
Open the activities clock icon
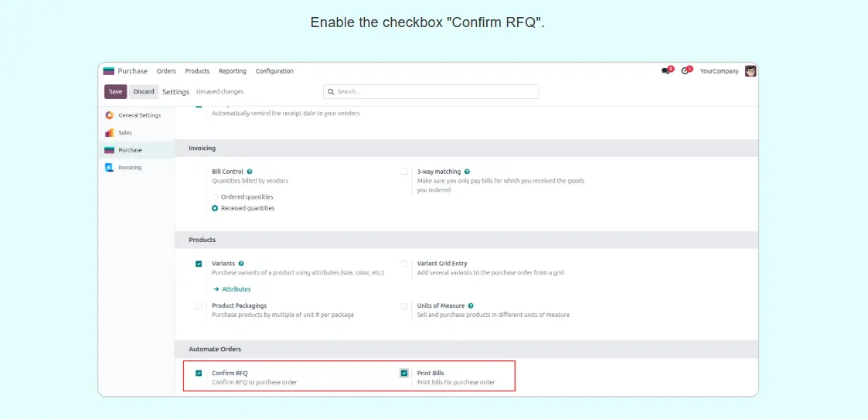(x=685, y=71)
